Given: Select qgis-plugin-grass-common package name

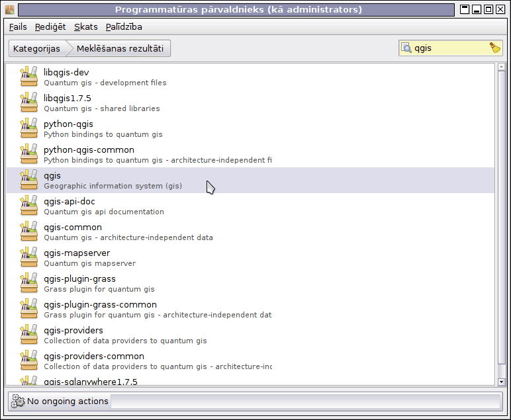Looking at the screenshot, I should tap(101, 305).
